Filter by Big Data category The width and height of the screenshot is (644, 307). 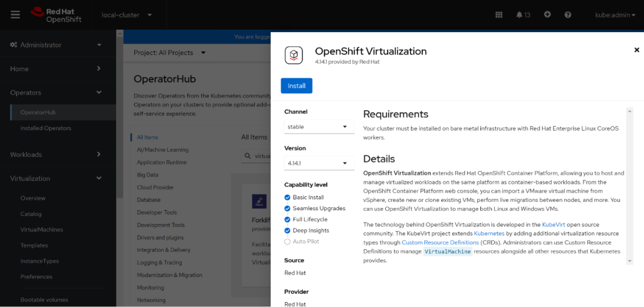148,175
